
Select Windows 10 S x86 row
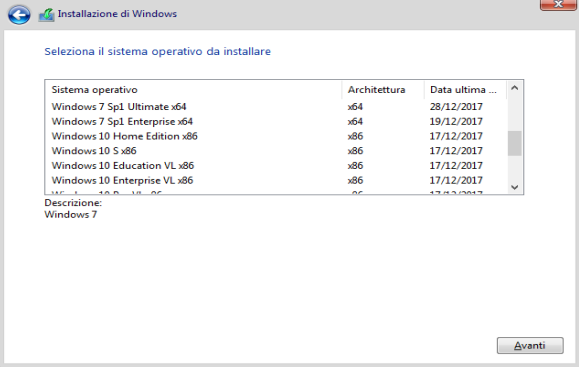(276, 151)
